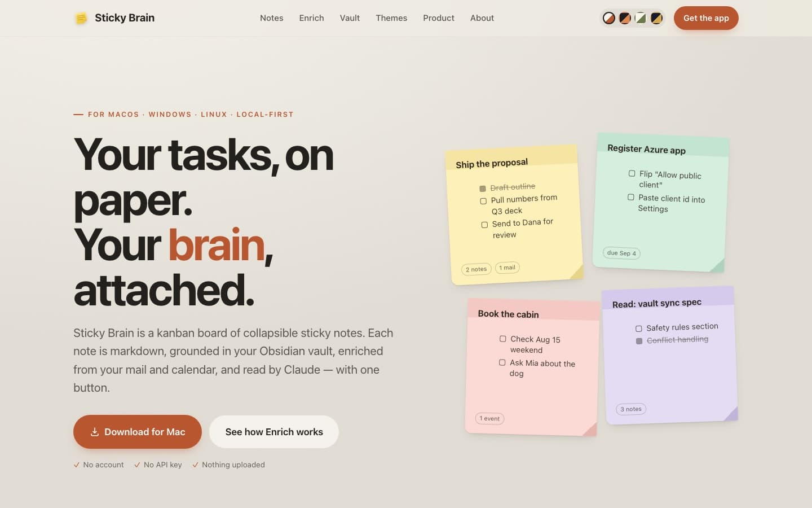Click the orange word 'brain' in the headline
Screen dimensions: 812x508
pyautogui.click(x=217, y=245)
